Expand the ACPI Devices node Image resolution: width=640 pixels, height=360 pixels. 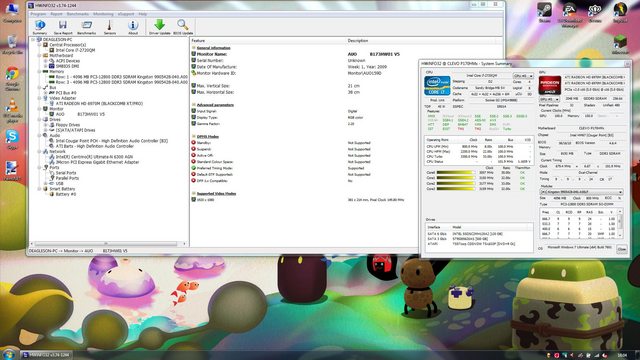point(46,61)
